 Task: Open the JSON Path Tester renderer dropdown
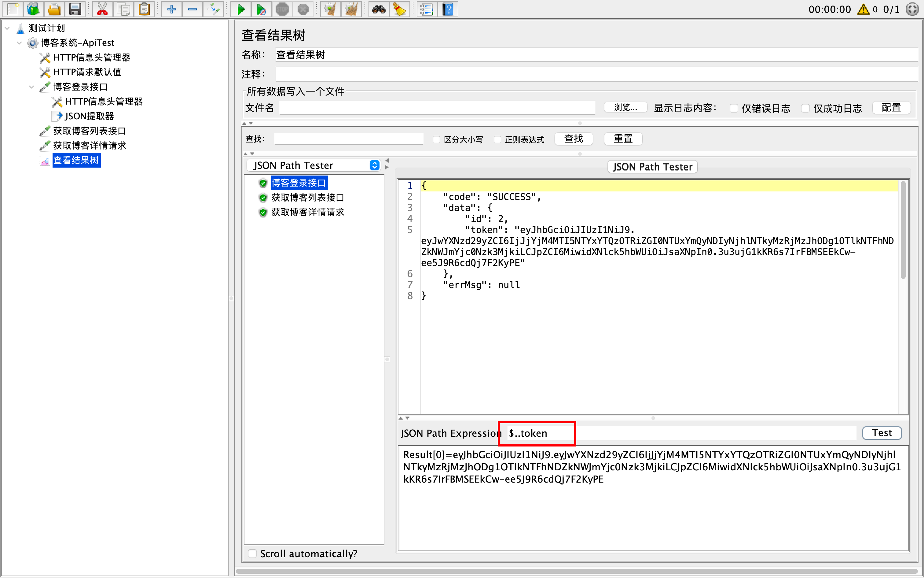(313, 165)
